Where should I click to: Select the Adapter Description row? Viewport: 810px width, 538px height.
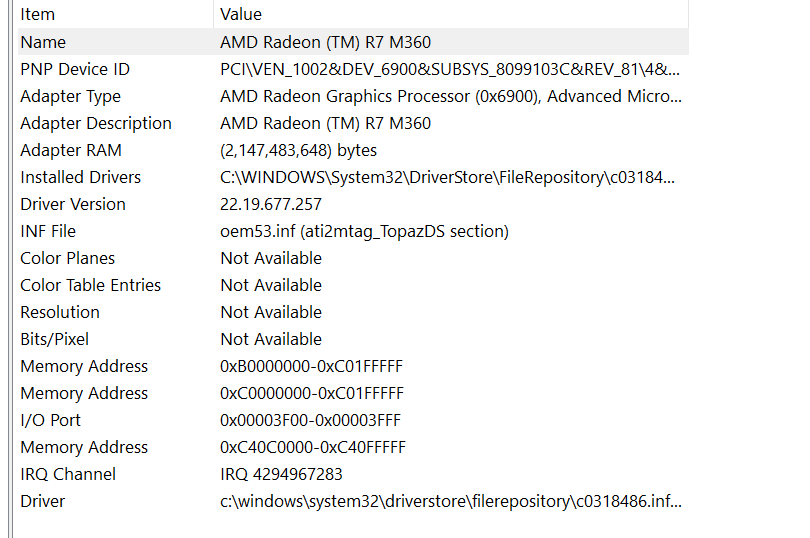point(353,123)
